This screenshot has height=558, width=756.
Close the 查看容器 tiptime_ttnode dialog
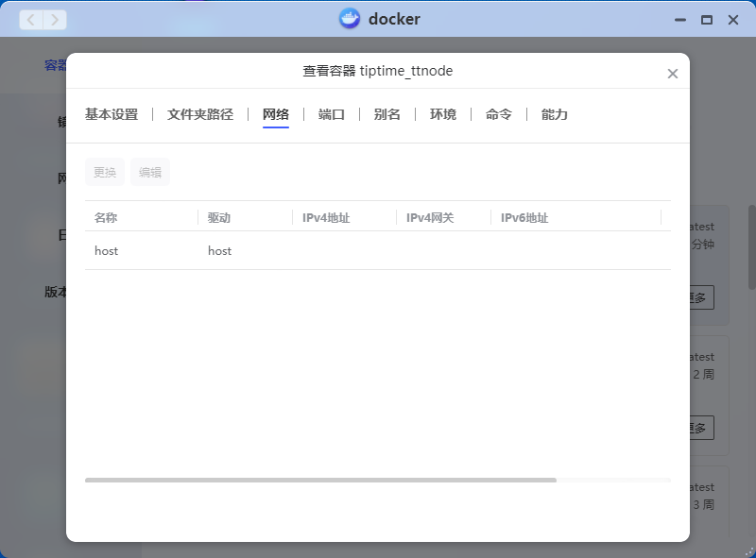pyautogui.click(x=673, y=74)
